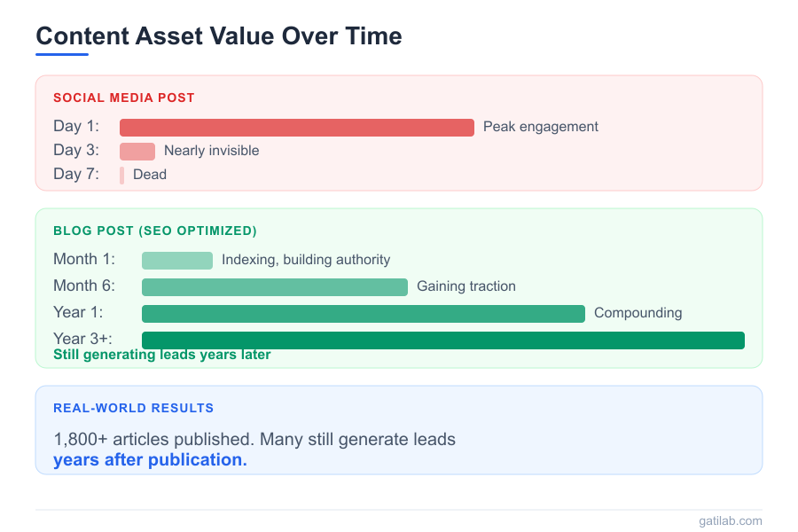This screenshot has height=532, width=798.
Task: Select the "Indexing, building authority" label
Action: tap(306, 260)
